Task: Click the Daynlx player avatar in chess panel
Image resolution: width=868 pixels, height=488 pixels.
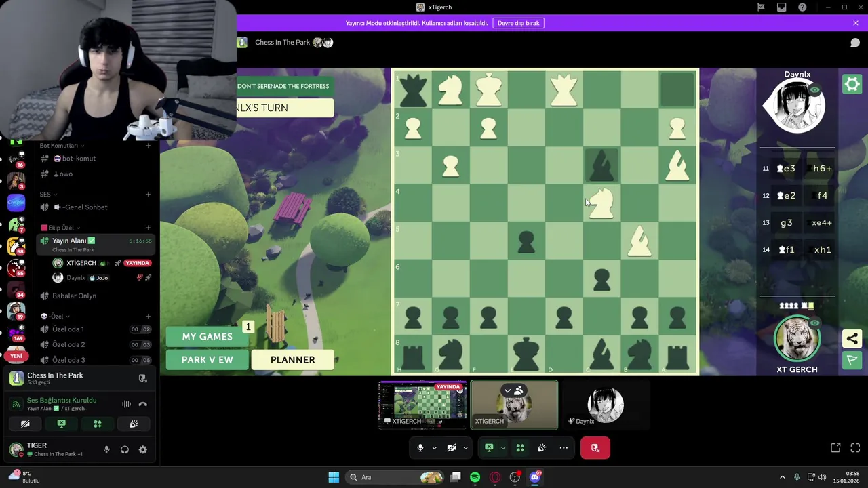Action: [797, 106]
